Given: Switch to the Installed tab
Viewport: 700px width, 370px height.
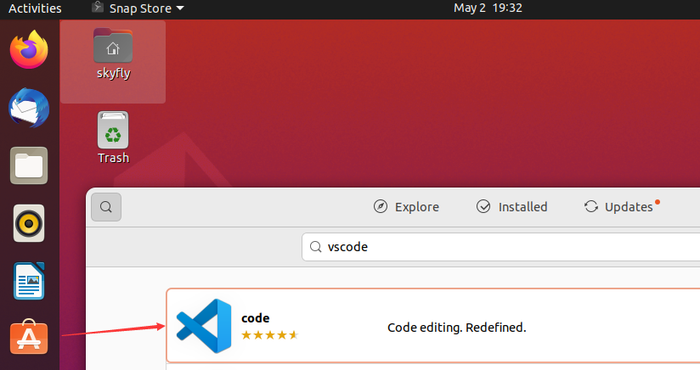Looking at the screenshot, I should coord(512,207).
